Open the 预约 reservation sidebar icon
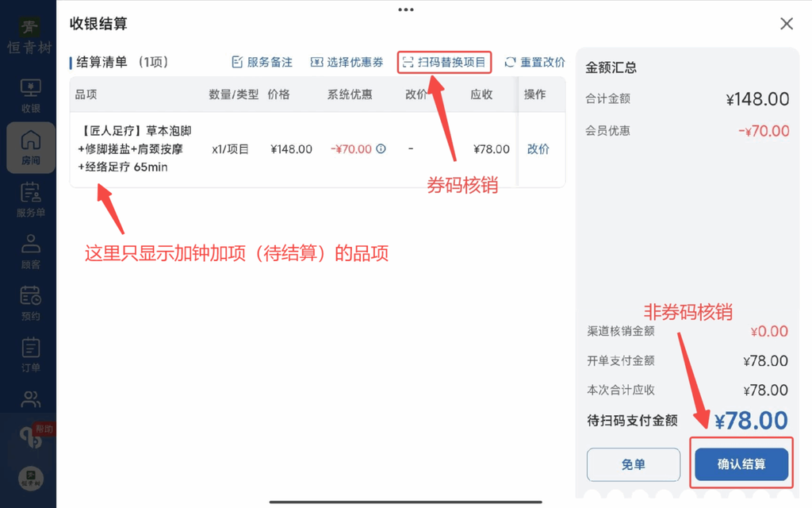This screenshot has height=508, width=812. click(x=31, y=303)
